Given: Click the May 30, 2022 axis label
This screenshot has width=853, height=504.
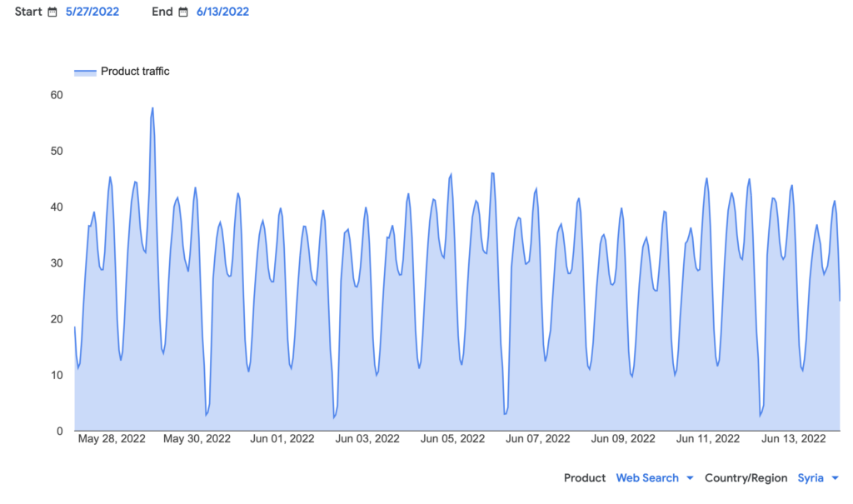Looking at the screenshot, I should click(x=197, y=439).
